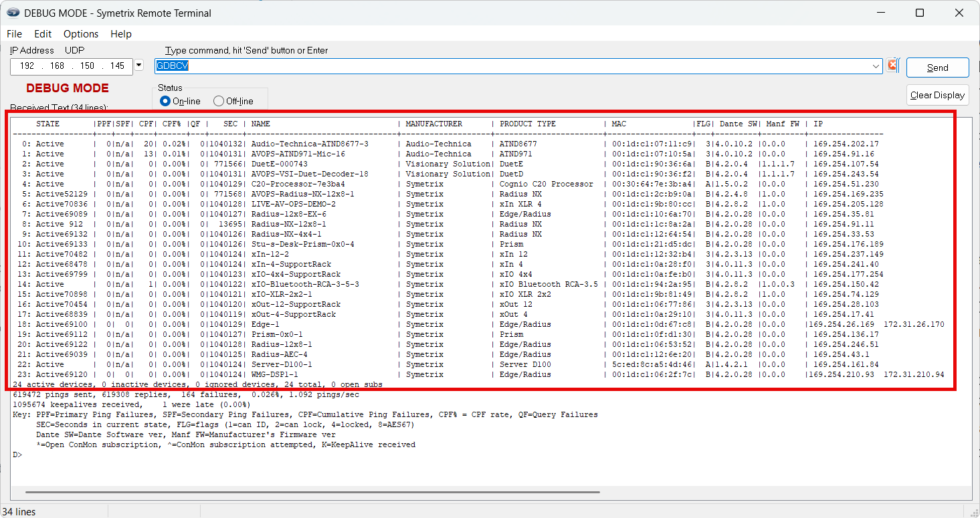Click the '34 lines' status bar entry
This screenshot has width=980, height=518.
pyautogui.click(x=19, y=511)
